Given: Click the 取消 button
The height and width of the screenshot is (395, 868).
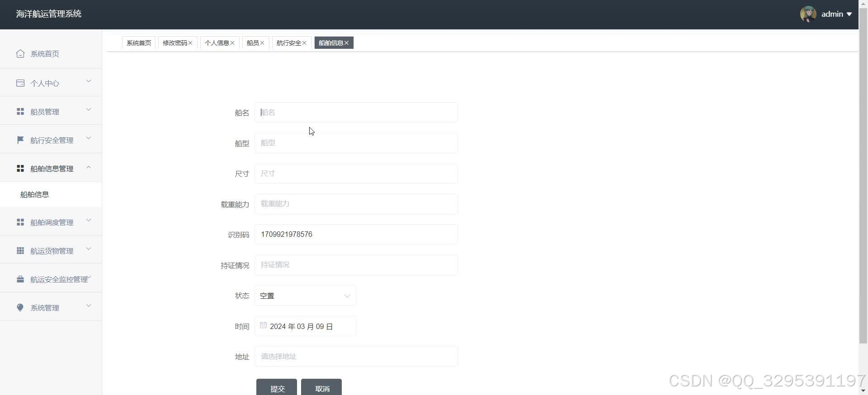Looking at the screenshot, I should (x=321, y=388).
